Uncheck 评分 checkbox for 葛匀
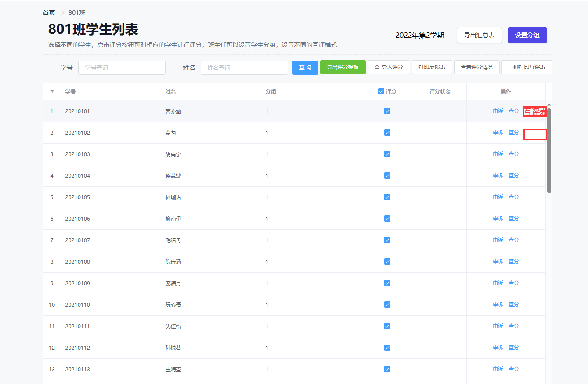This screenshot has height=384, width=588. pos(387,133)
